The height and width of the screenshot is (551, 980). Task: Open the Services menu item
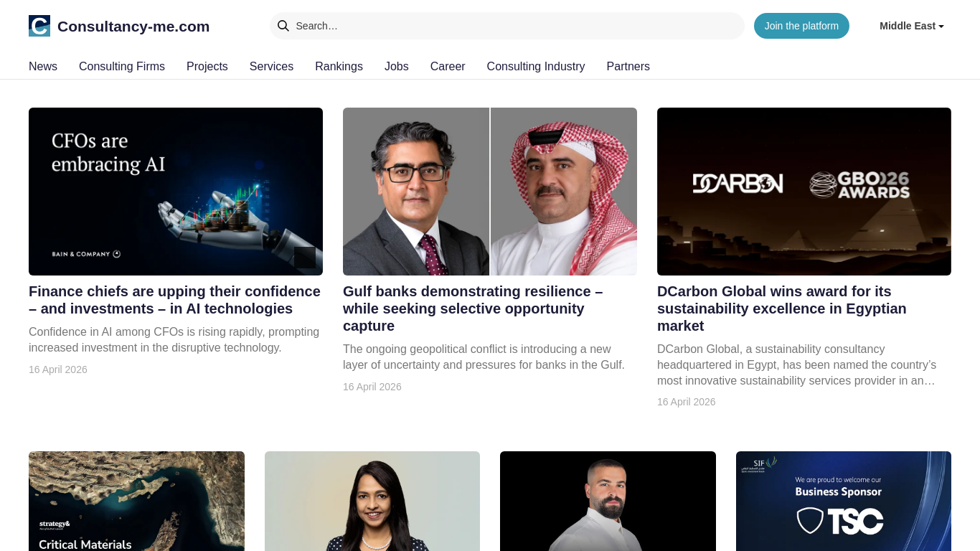tap(271, 66)
